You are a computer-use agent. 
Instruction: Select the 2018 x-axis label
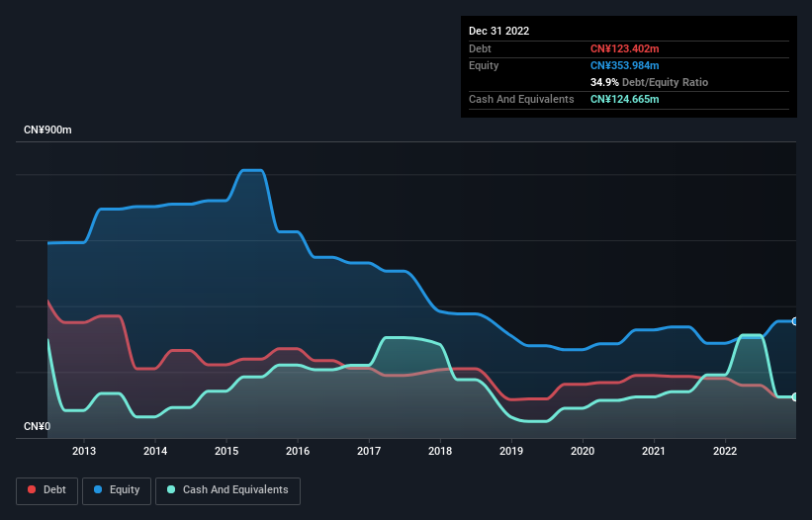[x=440, y=452]
